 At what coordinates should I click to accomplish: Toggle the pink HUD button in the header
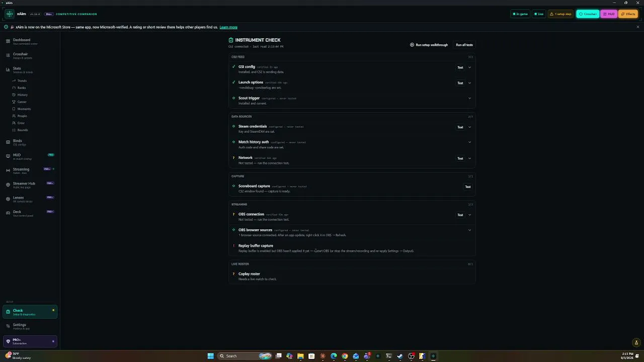tap(609, 14)
